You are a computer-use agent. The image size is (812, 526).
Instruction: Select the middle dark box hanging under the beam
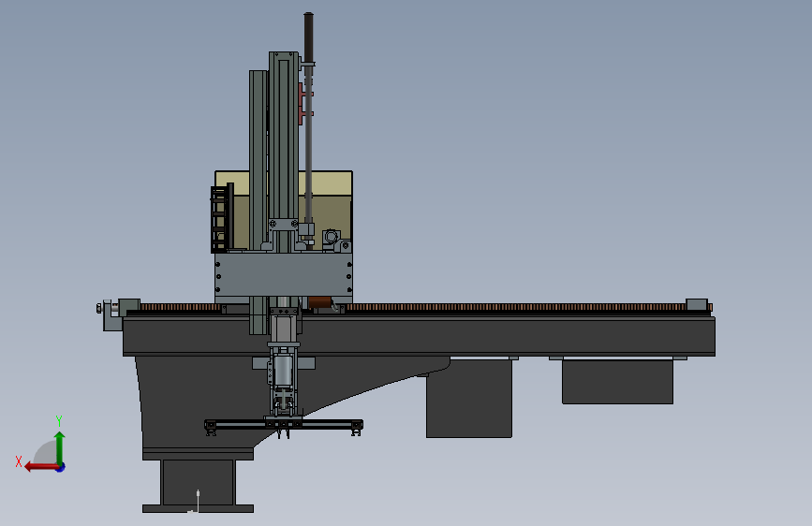pyautogui.click(x=468, y=399)
